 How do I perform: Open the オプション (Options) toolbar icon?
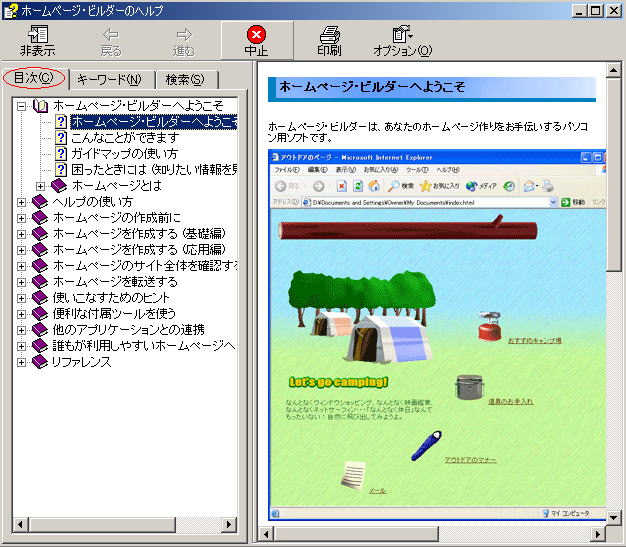tap(402, 34)
